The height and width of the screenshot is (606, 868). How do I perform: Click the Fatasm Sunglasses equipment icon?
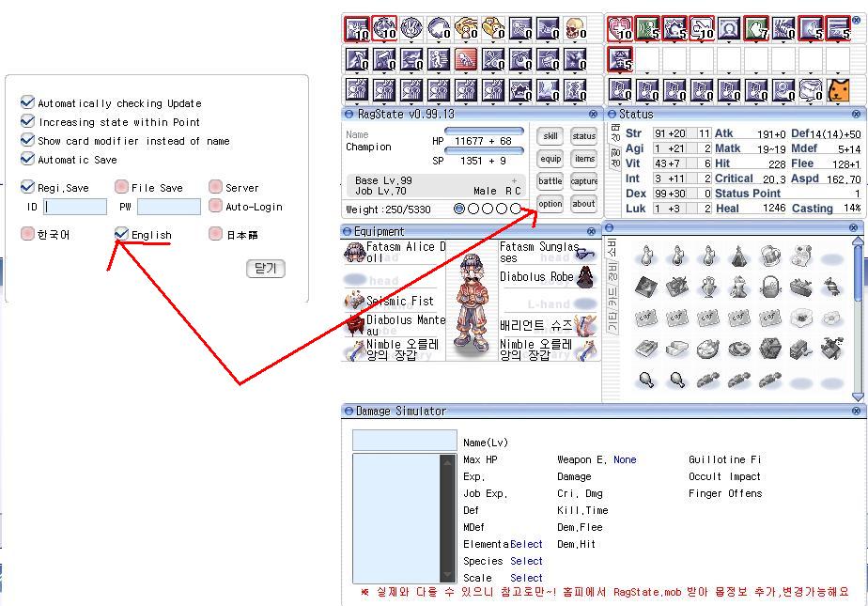[x=585, y=254]
